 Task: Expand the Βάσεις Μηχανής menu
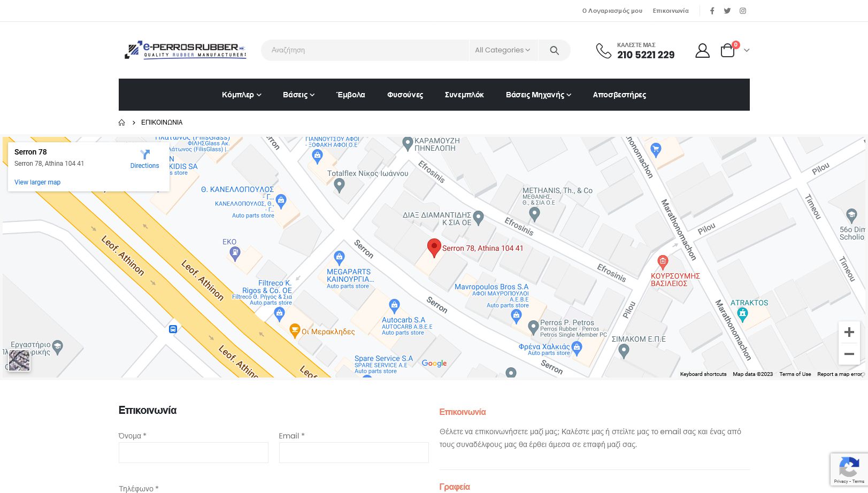(538, 95)
